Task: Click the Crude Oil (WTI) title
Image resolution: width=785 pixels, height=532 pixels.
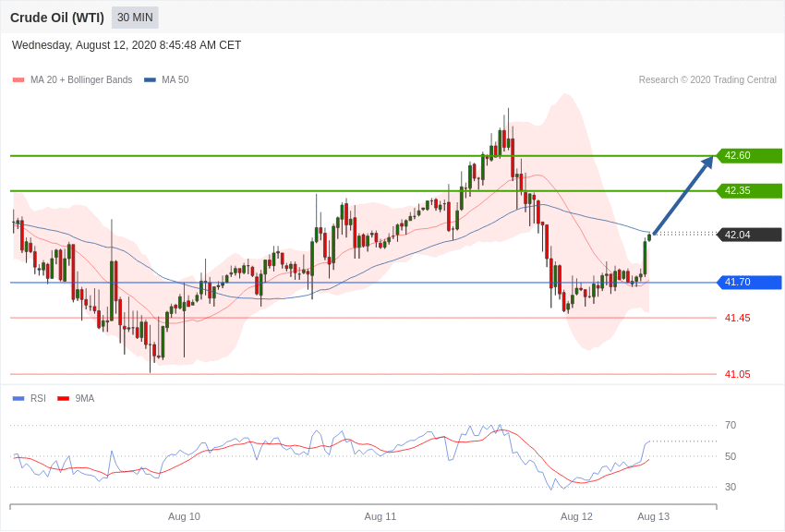Action: pos(57,18)
